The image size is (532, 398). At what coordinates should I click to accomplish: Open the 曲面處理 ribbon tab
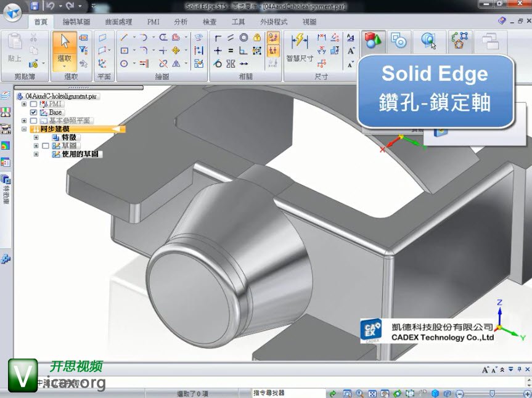coord(118,22)
